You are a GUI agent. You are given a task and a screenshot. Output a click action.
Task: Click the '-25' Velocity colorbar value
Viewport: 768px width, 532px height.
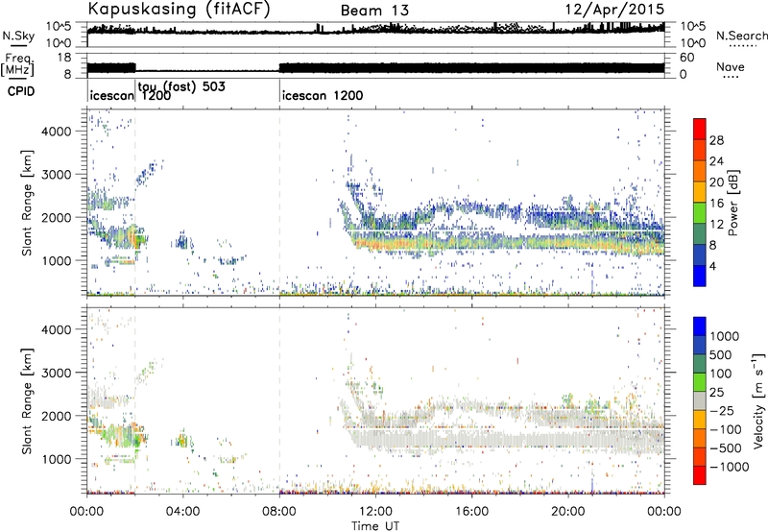722,411
